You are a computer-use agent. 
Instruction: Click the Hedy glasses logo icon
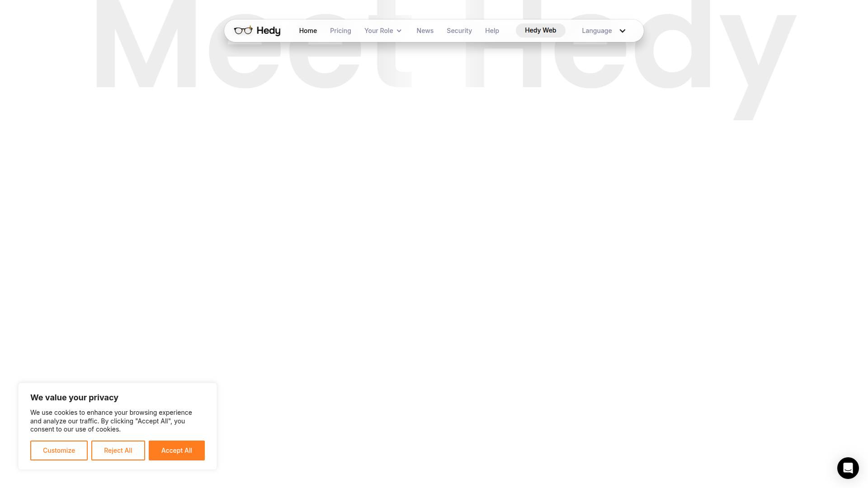click(x=243, y=30)
